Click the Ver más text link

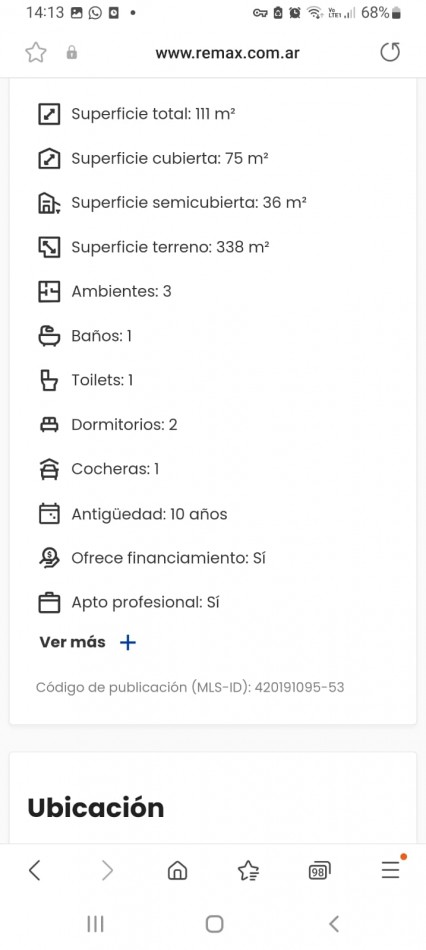(72, 642)
